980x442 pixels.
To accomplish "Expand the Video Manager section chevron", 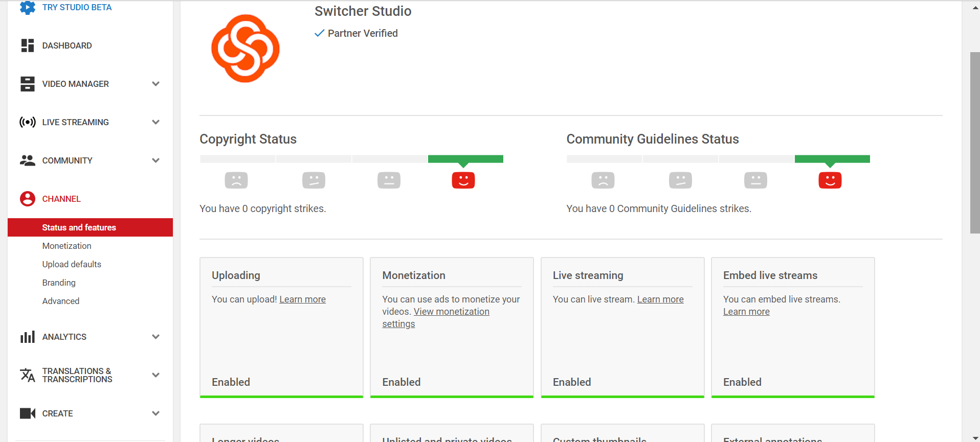I will pos(156,84).
